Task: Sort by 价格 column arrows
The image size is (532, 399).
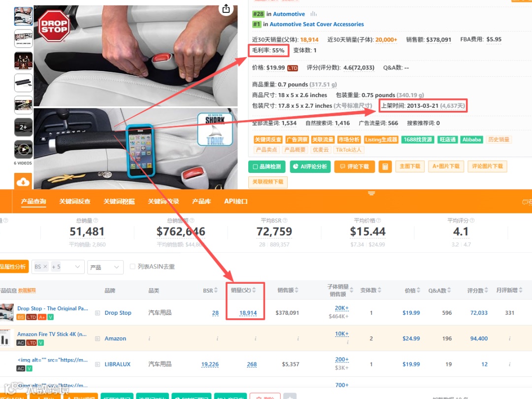Action: click(x=418, y=290)
